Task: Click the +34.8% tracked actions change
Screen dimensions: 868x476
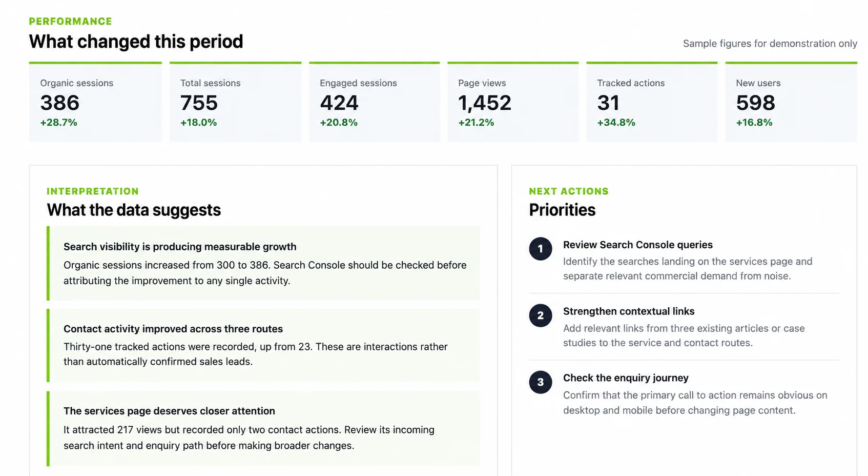Action: click(616, 123)
